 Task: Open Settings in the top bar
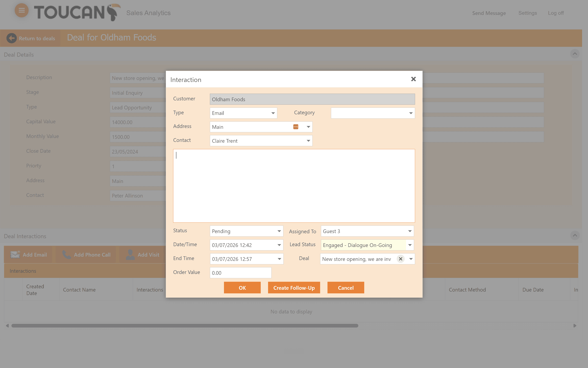(528, 13)
